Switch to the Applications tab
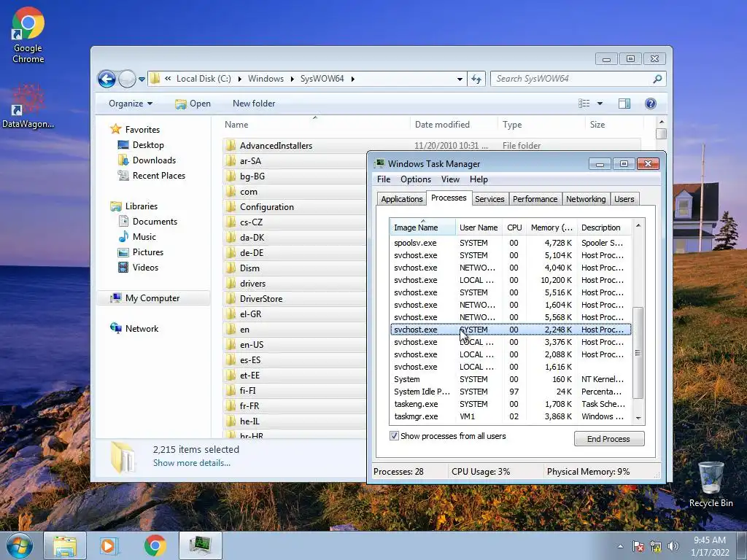The image size is (747, 560). 402,199
